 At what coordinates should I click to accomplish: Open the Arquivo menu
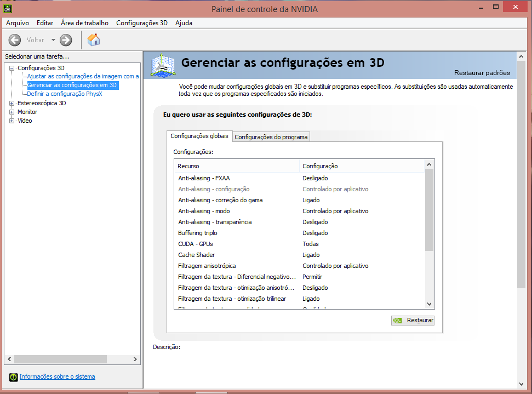(18, 23)
